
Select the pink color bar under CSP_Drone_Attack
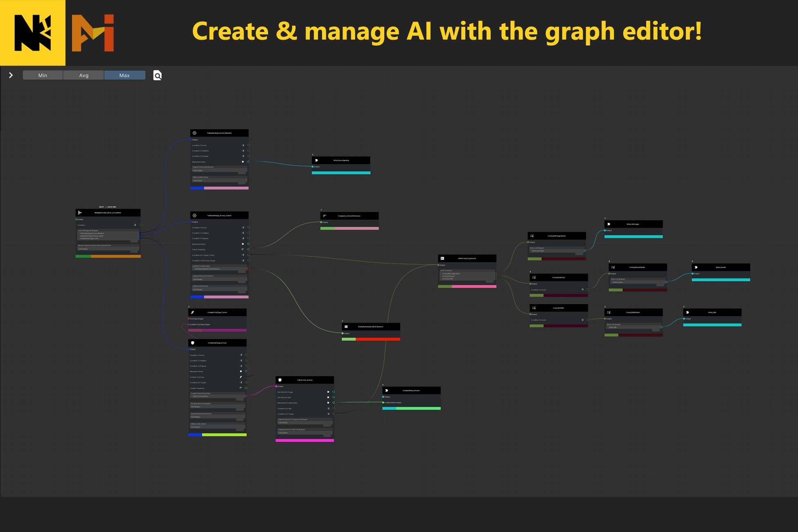coord(305,440)
